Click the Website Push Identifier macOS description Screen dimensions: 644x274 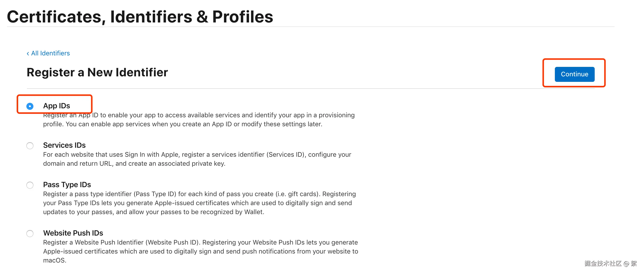point(200,251)
